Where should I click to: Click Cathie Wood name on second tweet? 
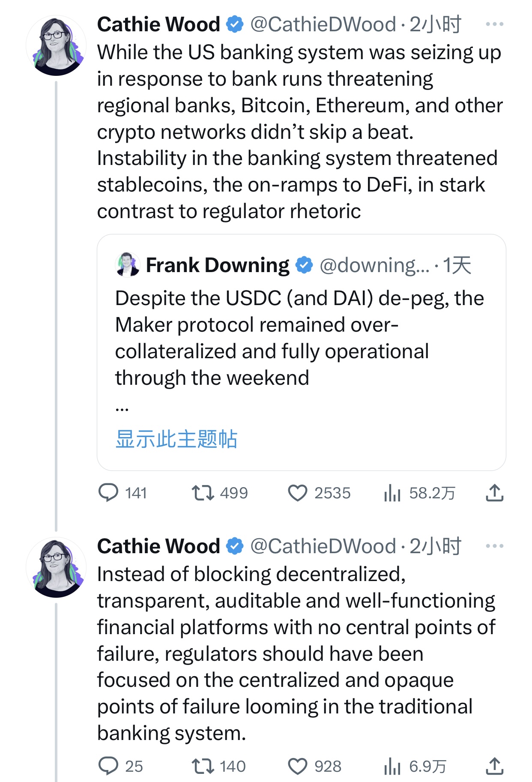(158, 546)
